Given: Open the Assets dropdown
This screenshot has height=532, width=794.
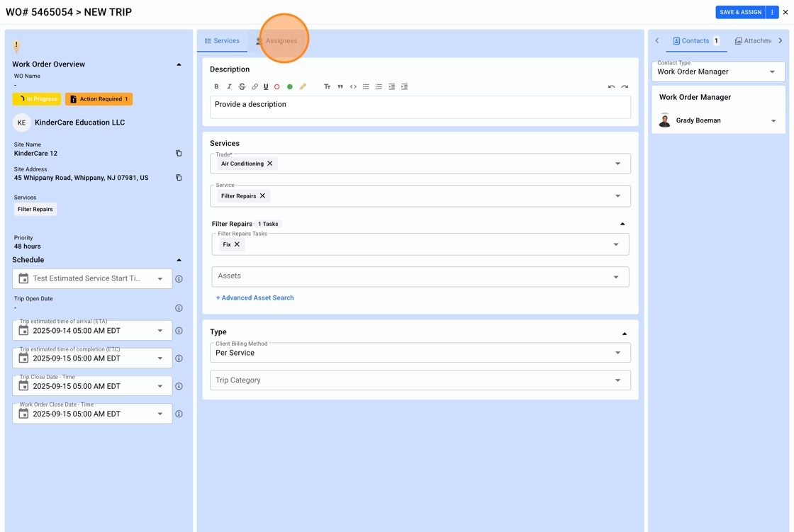Looking at the screenshot, I should pos(420,277).
